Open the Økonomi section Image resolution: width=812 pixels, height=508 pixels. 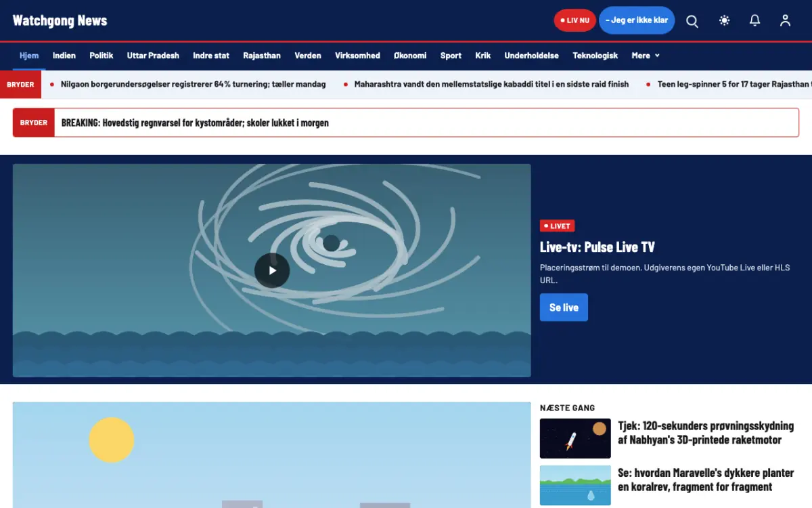coord(410,56)
